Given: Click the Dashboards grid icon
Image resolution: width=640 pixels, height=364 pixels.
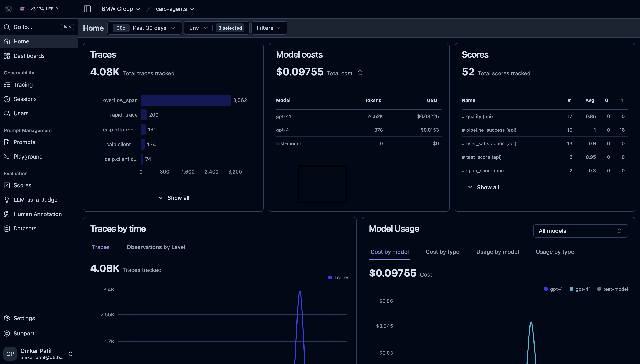Looking at the screenshot, I should pyautogui.click(x=7, y=56).
